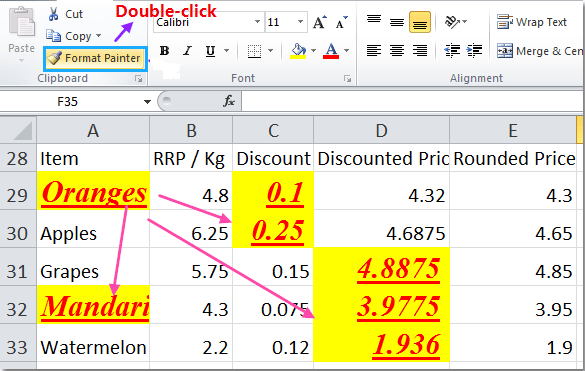The width and height of the screenshot is (585, 371).
Task: Open the font size dropdown
Action: (300, 22)
